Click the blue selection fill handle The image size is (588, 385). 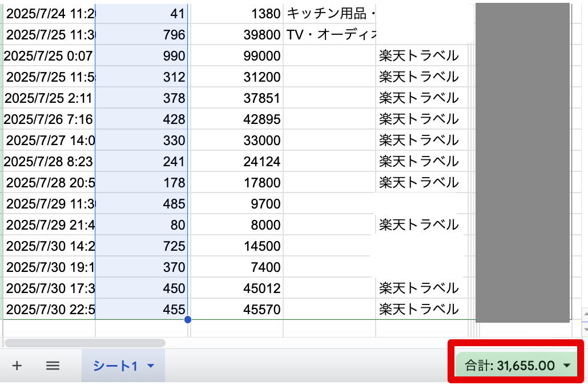[x=187, y=319]
